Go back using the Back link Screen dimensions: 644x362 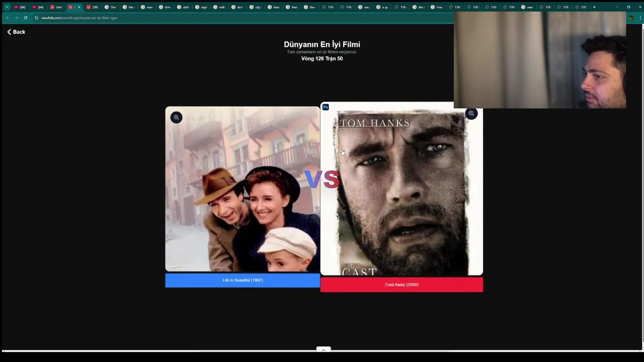(16, 32)
